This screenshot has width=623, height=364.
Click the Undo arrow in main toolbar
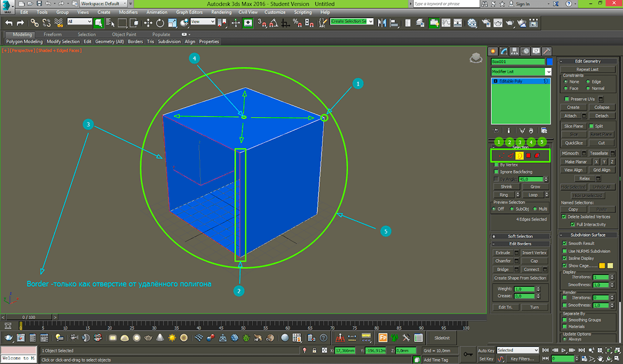9,23
